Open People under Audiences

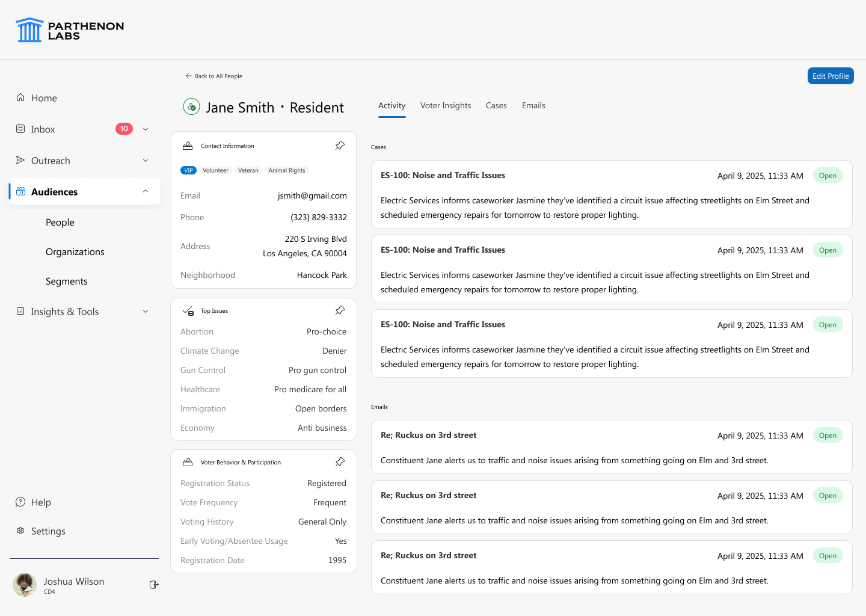point(60,222)
